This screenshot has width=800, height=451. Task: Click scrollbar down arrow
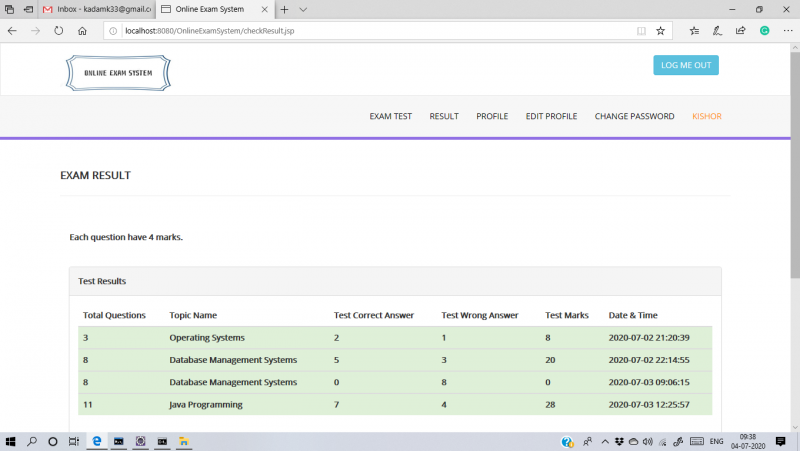pos(795,428)
